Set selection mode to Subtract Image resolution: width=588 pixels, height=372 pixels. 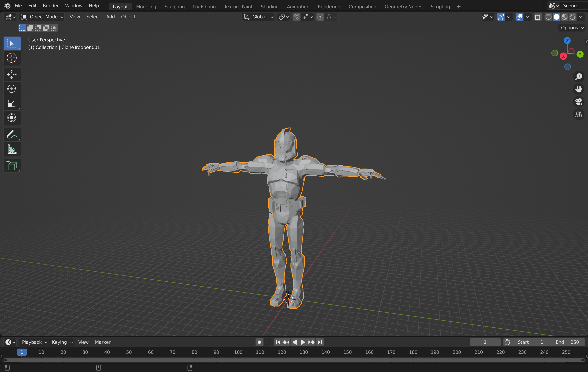[x=38, y=28]
